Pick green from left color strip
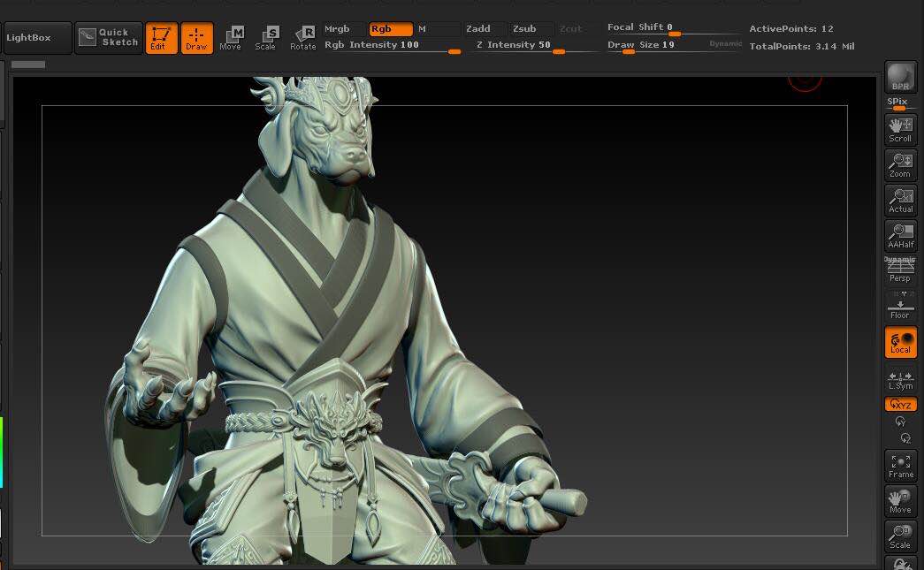 tap(2, 433)
